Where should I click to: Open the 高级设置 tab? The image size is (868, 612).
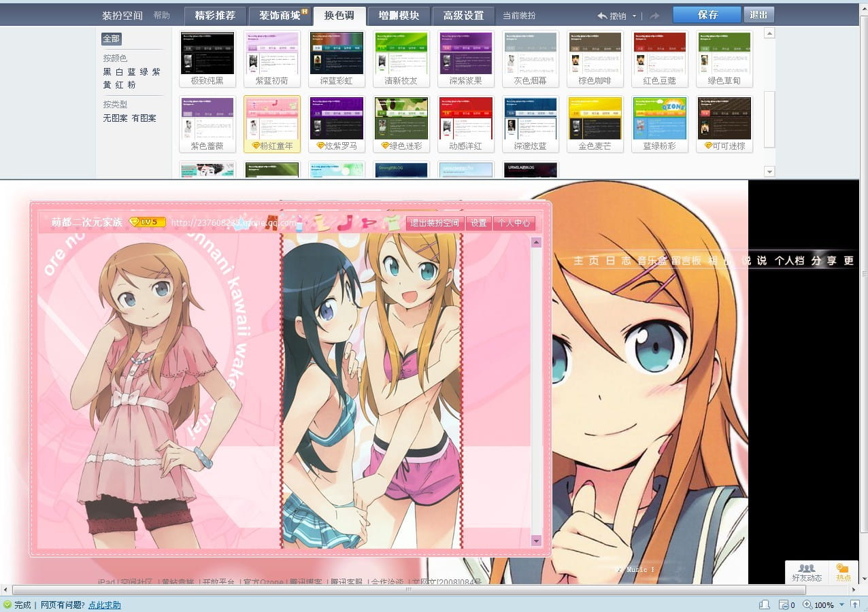pyautogui.click(x=463, y=16)
